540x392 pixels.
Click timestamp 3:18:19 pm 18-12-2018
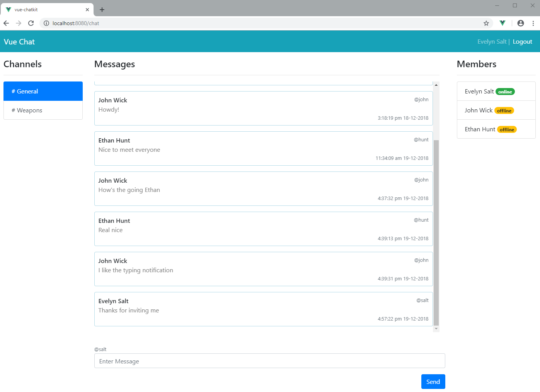pyautogui.click(x=403, y=118)
